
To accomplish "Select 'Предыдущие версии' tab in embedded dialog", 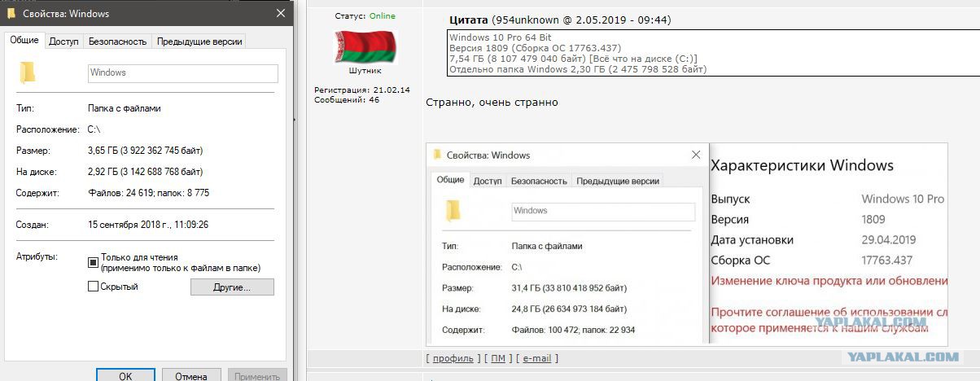I will 618,181.
